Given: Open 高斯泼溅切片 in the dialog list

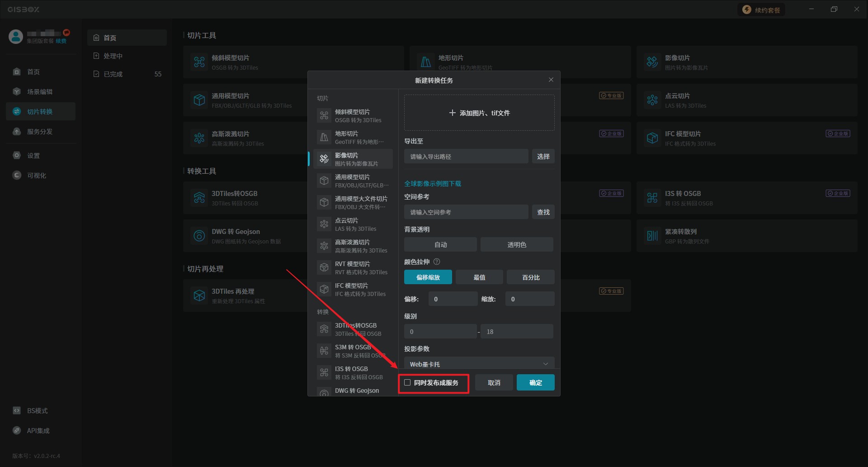Looking at the screenshot, I should pos(353,246).
